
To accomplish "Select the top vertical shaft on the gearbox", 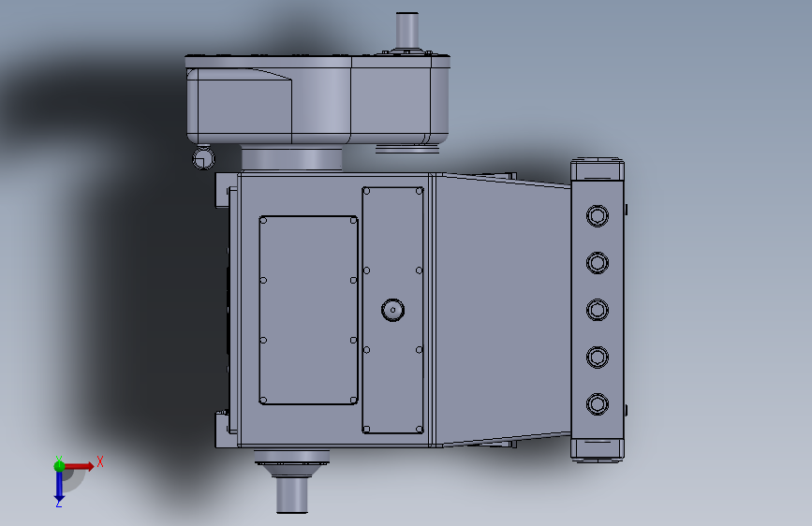I will point(407,30).
